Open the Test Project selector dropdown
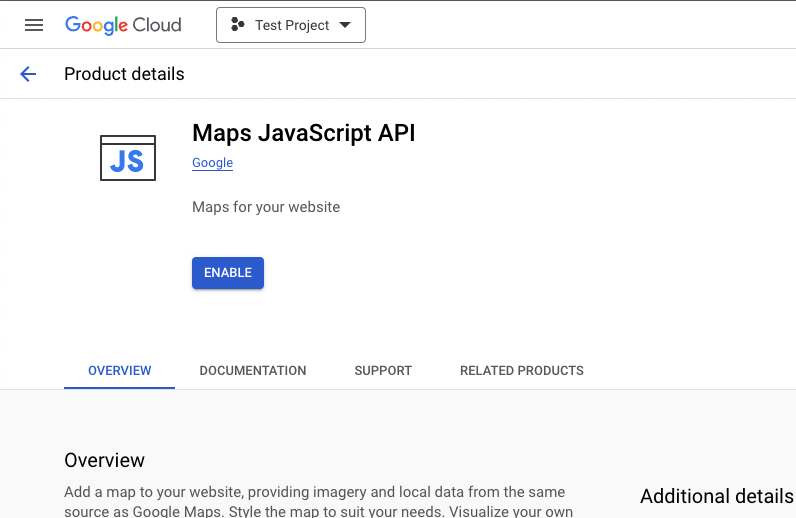This screenshot has height=518, width=796. tap(291, 25)
